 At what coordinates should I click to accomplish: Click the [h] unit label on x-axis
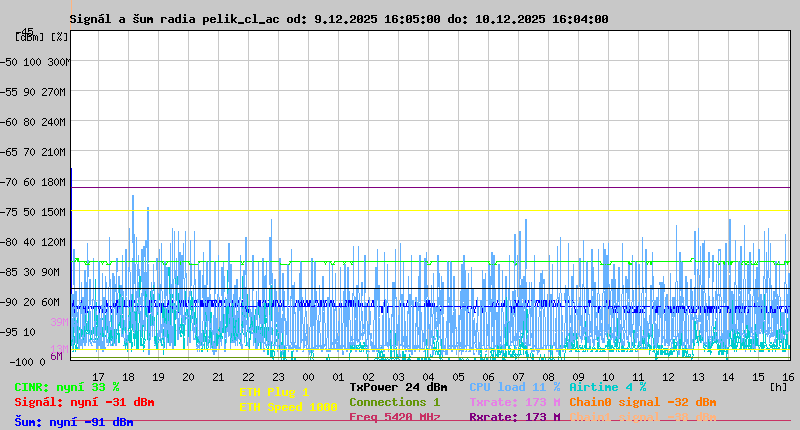(x=778, y=386)
